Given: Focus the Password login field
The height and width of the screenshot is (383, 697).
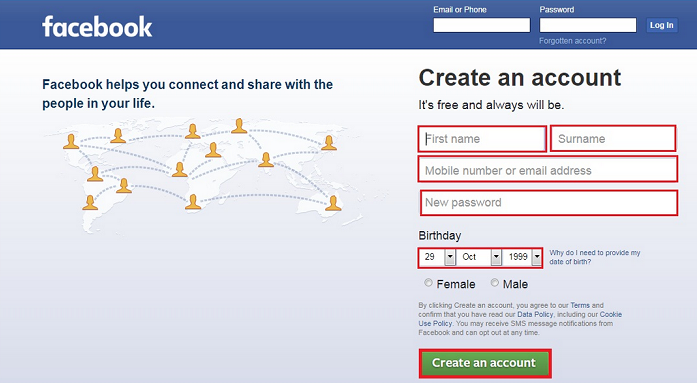Looking at the screenshot, I should [x=588, y=25].
